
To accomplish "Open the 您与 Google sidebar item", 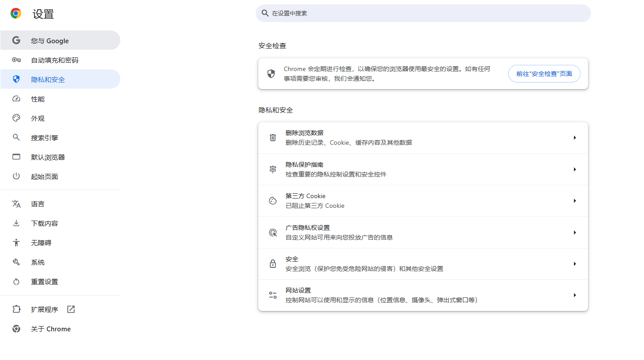I will (60, 40).
